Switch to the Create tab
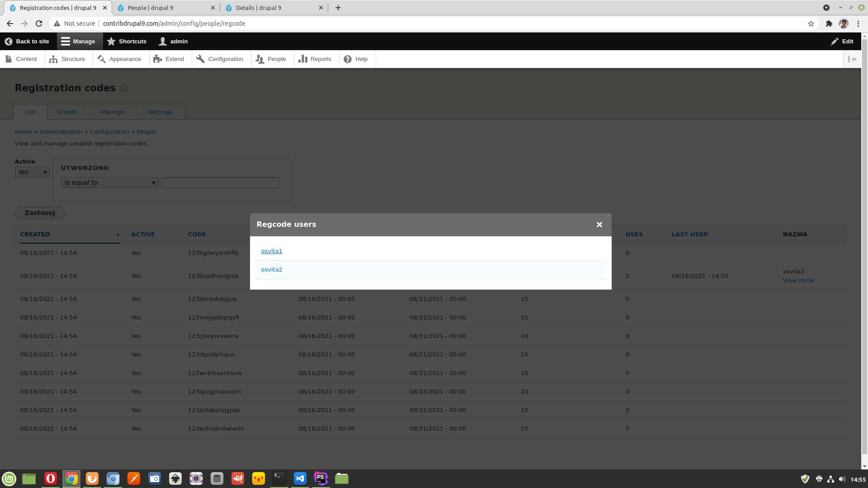Screen dimensions: 868x488 pyautogui.click(x=67, y=112)
